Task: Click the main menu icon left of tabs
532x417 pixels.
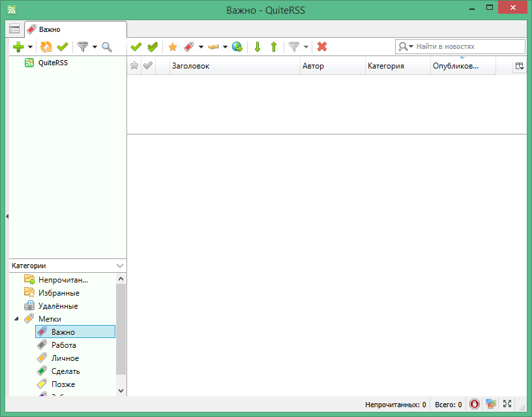Action: (x=14, y=29)
